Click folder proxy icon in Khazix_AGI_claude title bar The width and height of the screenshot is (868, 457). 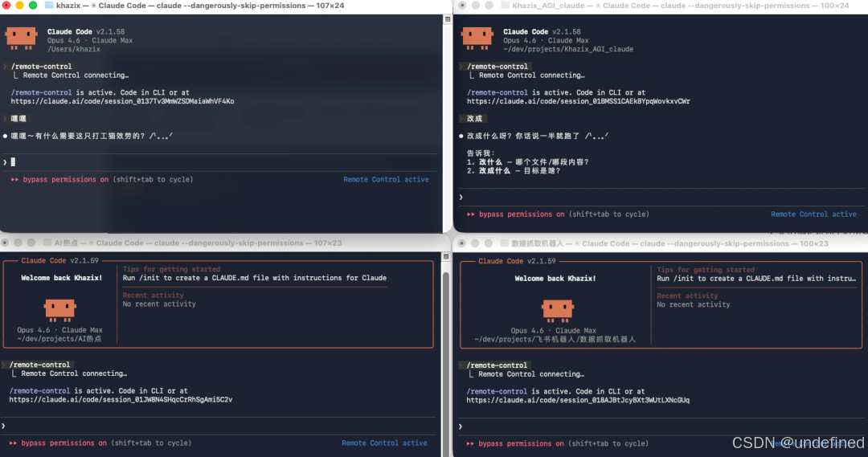coord(505,6)
